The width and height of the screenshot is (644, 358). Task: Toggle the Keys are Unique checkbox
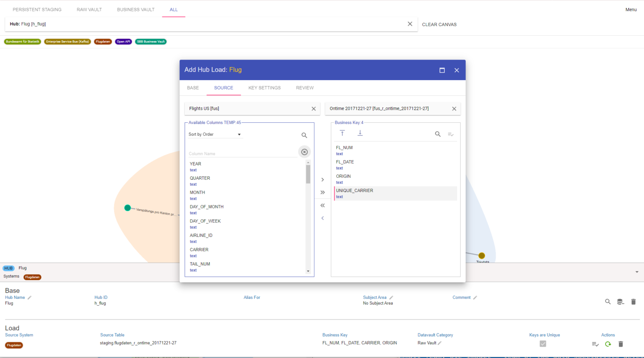point(543,343)
